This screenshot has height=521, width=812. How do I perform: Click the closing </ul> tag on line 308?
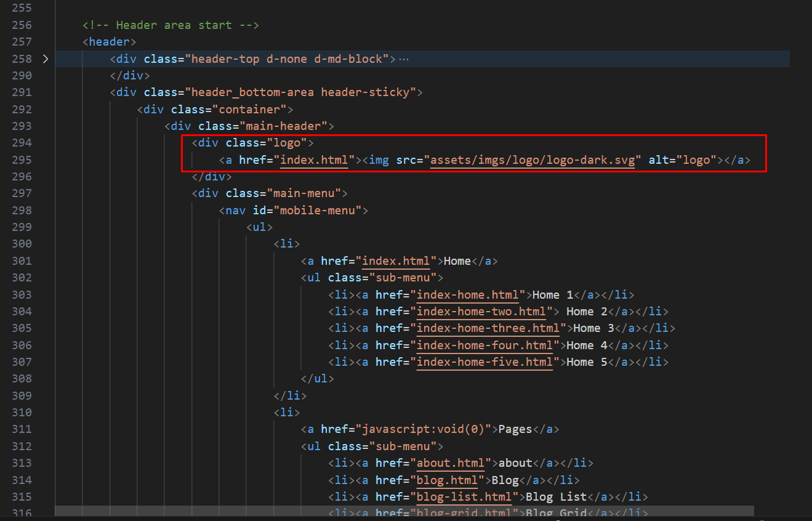318,379
